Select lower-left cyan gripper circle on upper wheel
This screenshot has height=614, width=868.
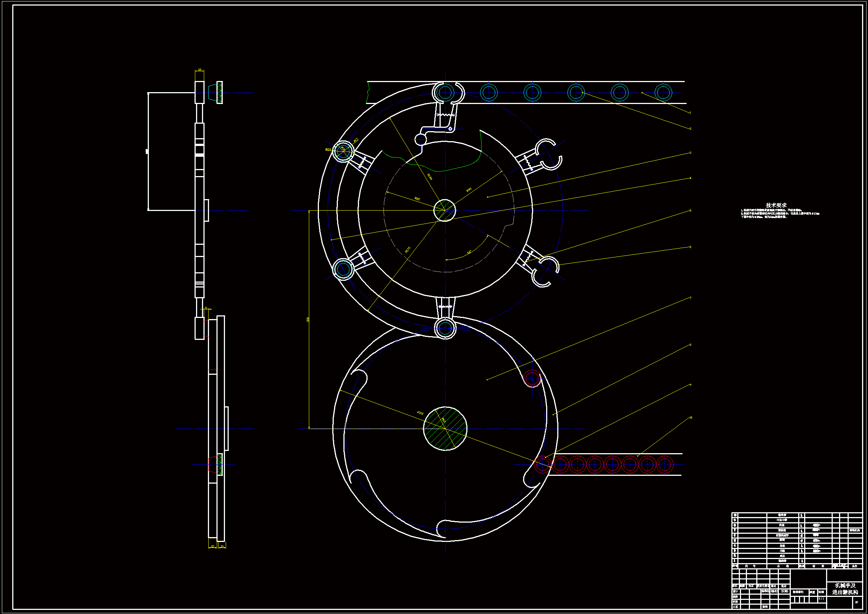(343, 269)
